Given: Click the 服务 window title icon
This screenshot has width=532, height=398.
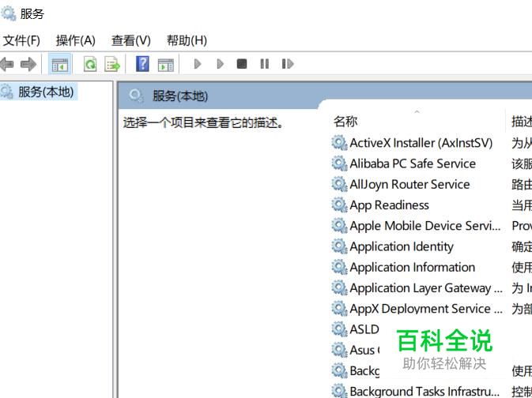Looking at the screenshot, I should click(8, 13).
